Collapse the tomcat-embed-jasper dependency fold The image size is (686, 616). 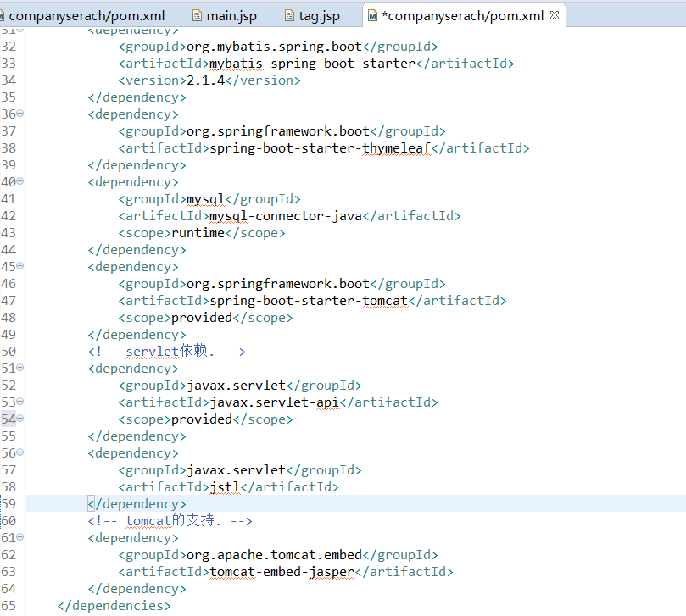coord(19,537)
